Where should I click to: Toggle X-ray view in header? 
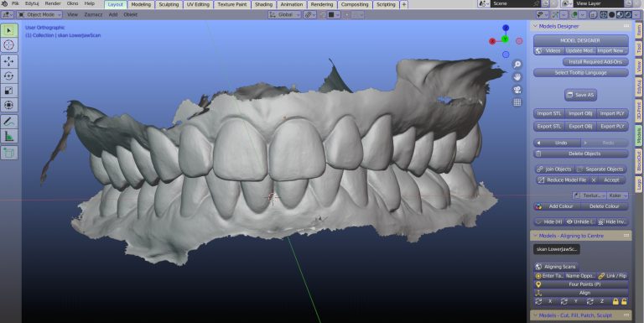point(594,14)
